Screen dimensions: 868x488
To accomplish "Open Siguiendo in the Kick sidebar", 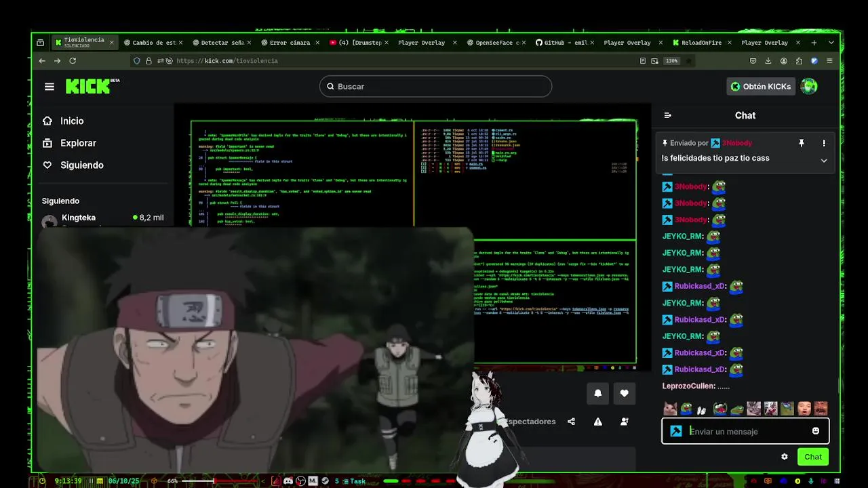I will (x=73, y=165).
